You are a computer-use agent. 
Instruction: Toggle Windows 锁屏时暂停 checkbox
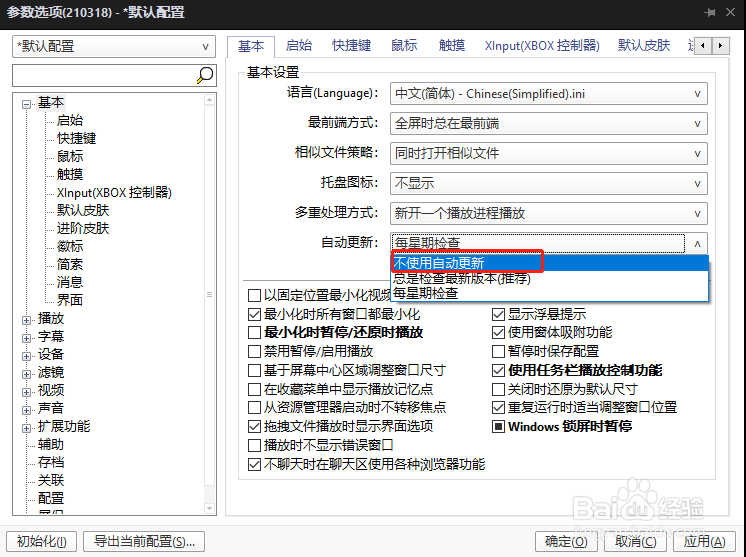[498, 427]
